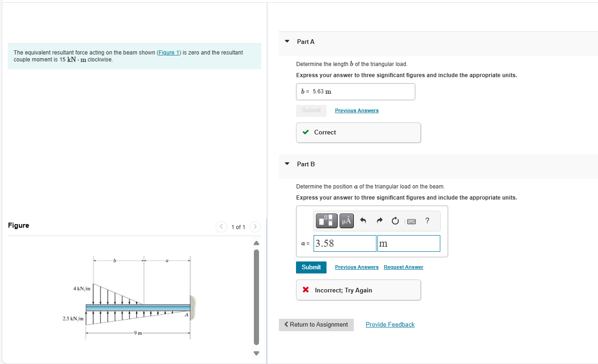The height and width of the screenshot is (364, 598).
Task: Click the previous figure arrow in Figure panel
Action: pyautogui.click(x=221, y=227)
